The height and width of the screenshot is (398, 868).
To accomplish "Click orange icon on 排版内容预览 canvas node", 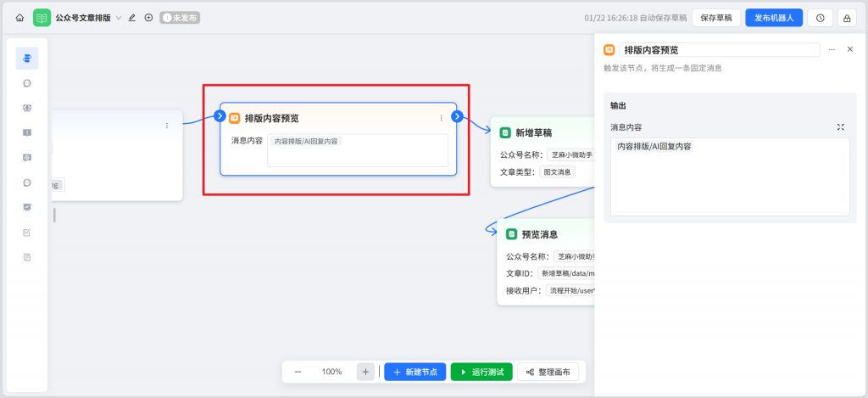I will click(234, 118).
